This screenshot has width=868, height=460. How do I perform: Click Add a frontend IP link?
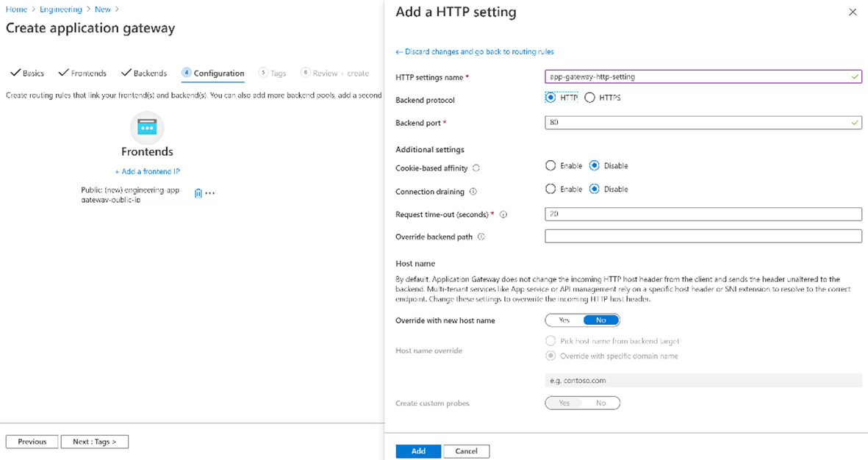point(147,171)
